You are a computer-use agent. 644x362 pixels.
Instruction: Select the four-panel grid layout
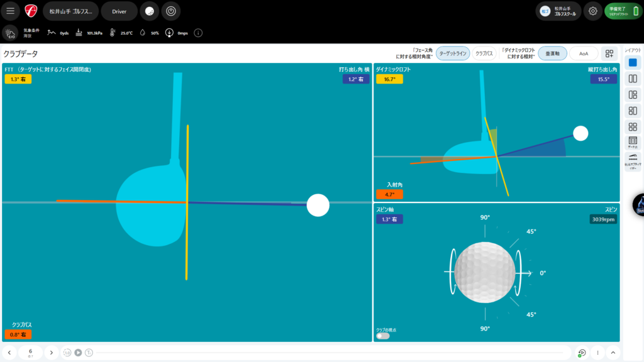point(633,127)
